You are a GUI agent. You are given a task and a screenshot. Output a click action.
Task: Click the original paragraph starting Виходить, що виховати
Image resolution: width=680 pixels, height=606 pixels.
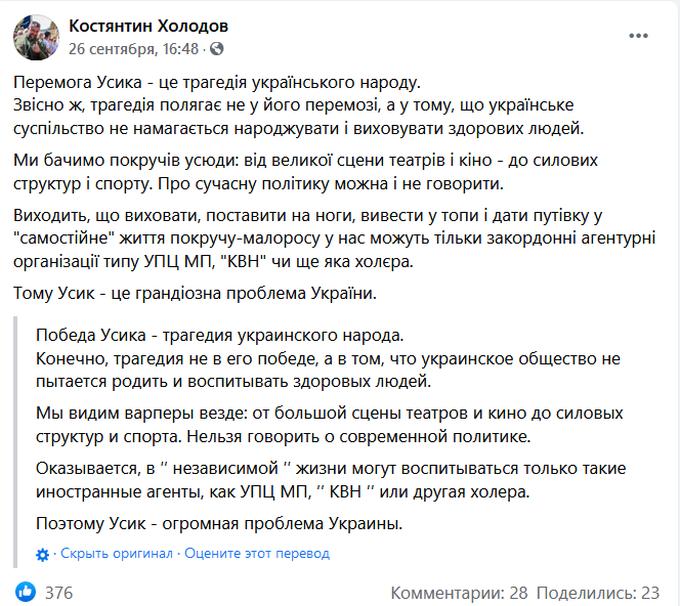pos(334,239)
